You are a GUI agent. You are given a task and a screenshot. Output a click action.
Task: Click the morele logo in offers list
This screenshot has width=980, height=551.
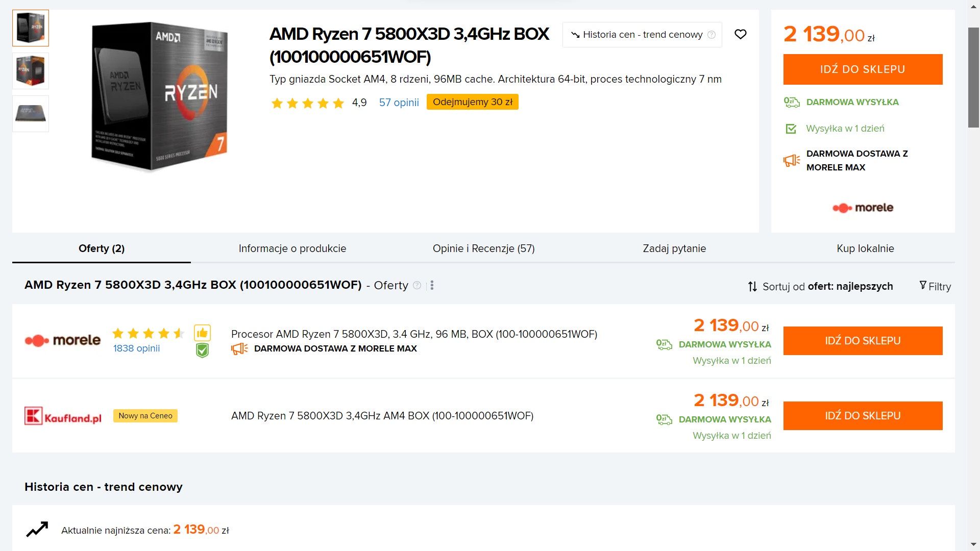coord(62,340)
